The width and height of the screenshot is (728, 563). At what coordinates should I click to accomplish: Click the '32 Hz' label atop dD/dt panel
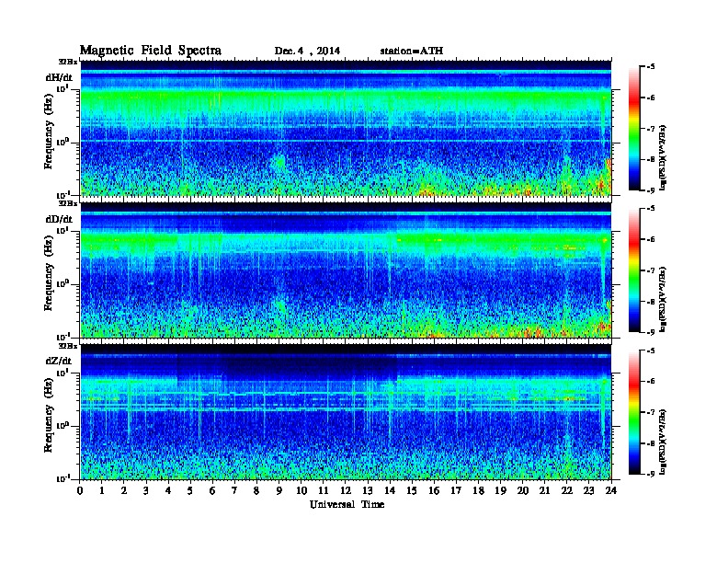point(68,203)
